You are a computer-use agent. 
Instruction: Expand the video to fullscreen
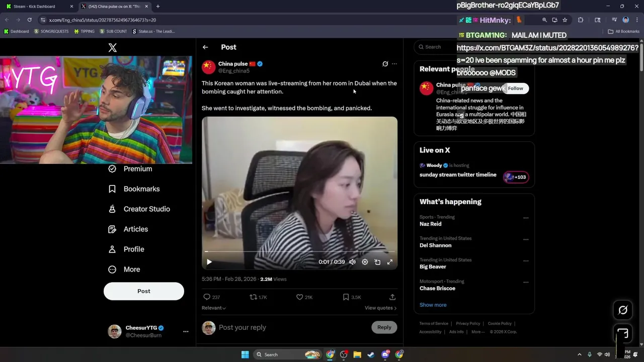(390, 262)
